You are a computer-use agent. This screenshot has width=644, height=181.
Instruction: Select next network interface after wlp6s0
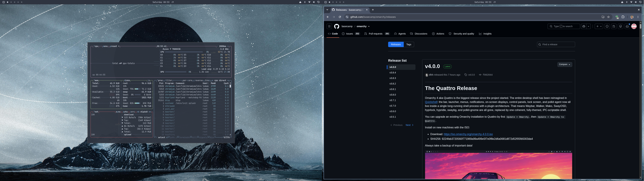[150, 112]
